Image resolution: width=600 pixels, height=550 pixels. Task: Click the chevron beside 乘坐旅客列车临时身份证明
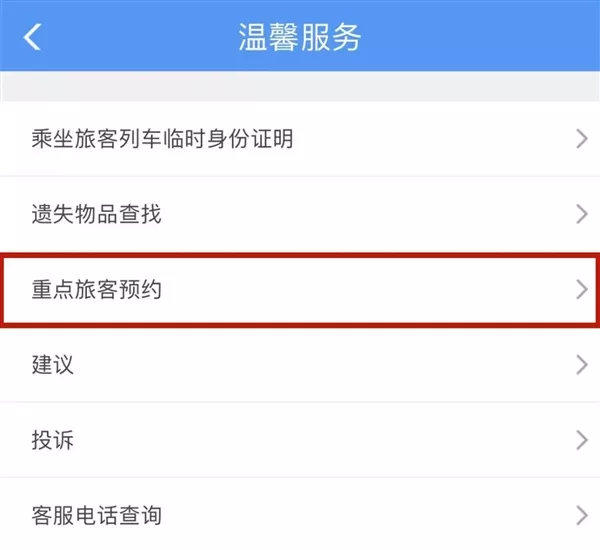582,139
